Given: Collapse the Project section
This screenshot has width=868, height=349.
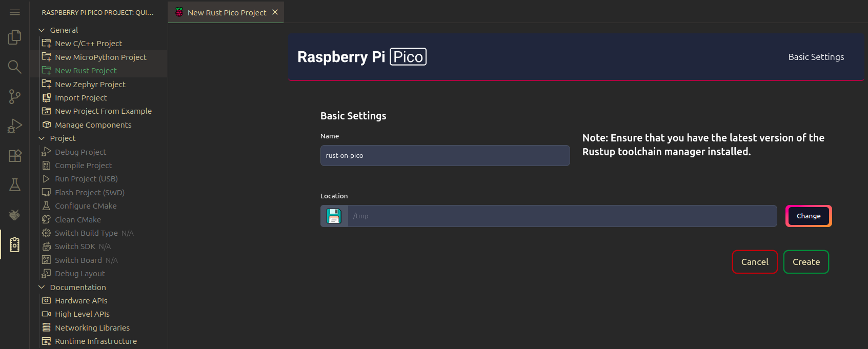Looking at the screenshot, I should point(42,138).
